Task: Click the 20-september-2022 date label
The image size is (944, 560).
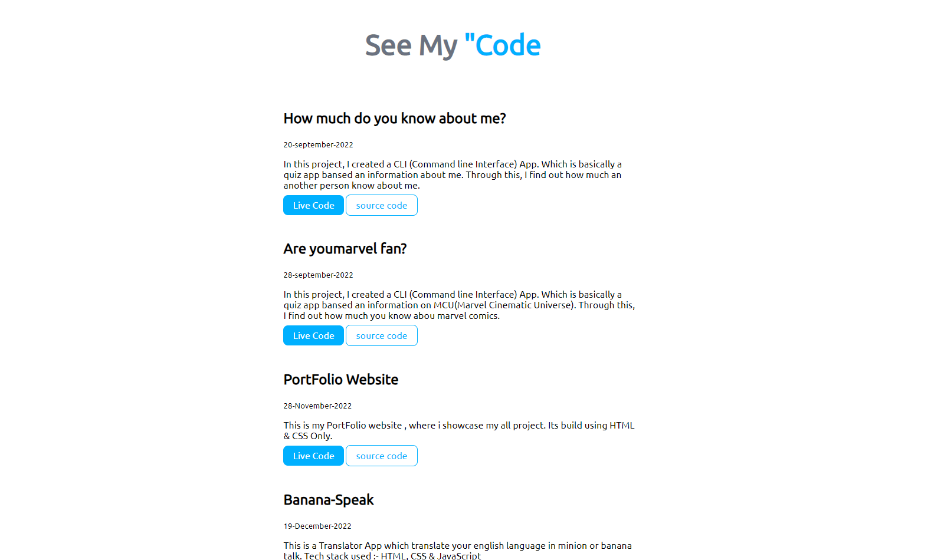Action: [x=318, y=144]
